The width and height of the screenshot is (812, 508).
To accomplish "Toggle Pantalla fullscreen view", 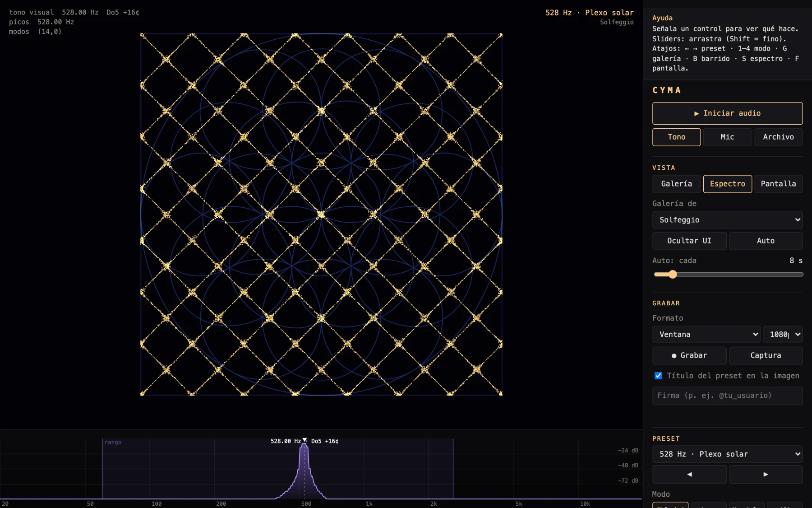I will pos(778,184).
